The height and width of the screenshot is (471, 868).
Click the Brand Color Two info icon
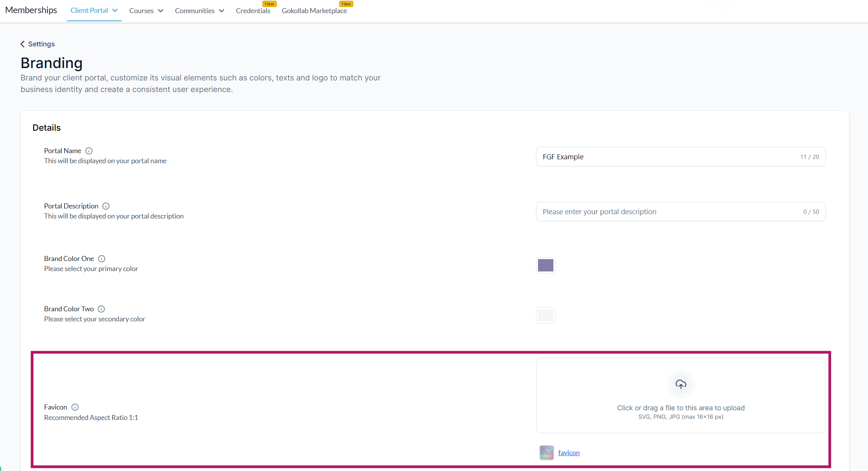point(101,309)
